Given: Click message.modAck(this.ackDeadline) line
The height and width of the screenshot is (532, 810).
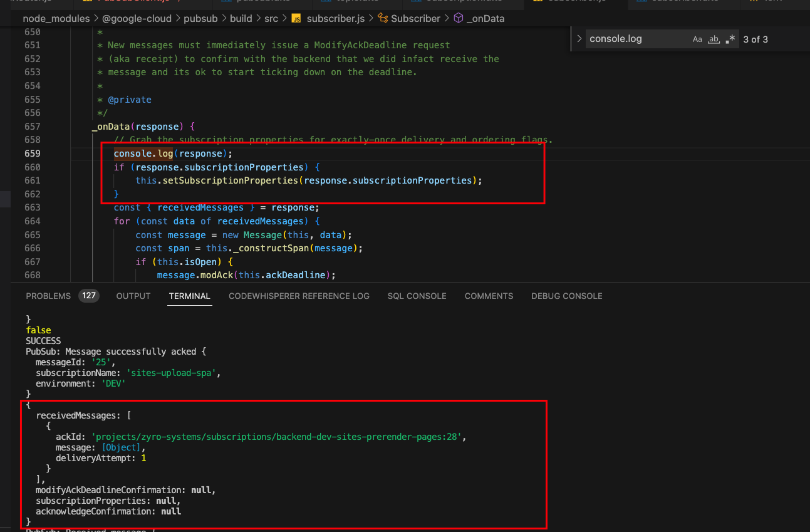Looking at the screenshot, I should [x=246, y=275].
